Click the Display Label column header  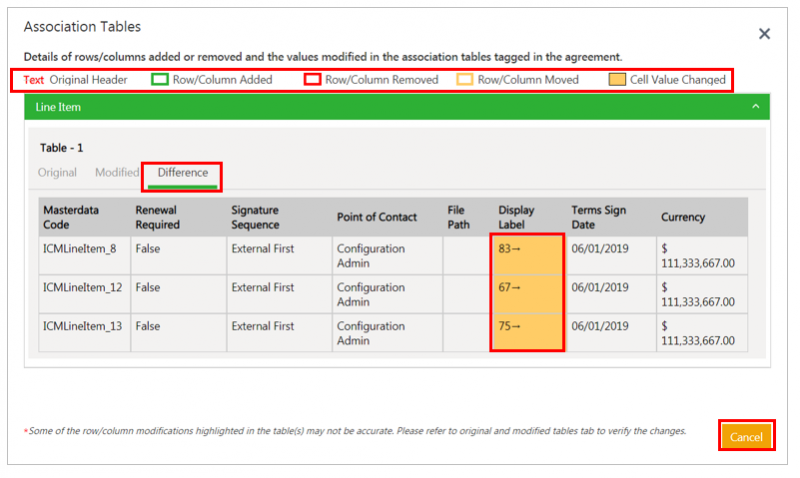click(516, 217)
